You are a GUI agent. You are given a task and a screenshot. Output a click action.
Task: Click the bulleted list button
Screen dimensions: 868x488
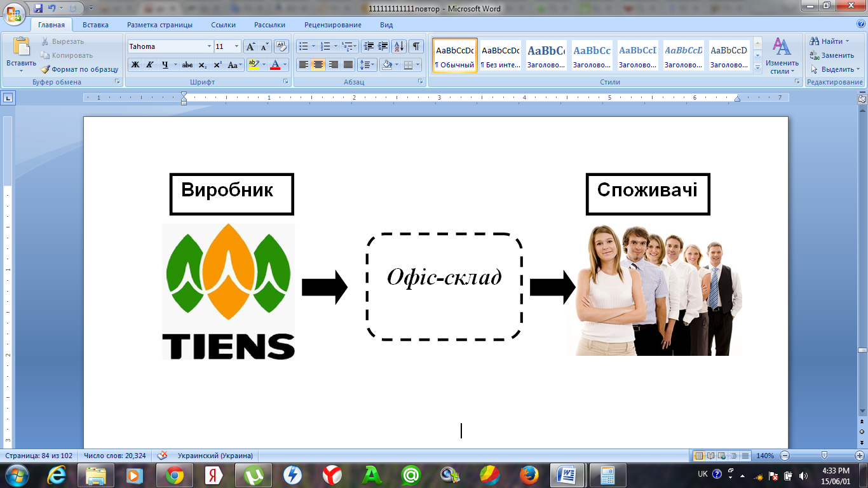(304, 46)
